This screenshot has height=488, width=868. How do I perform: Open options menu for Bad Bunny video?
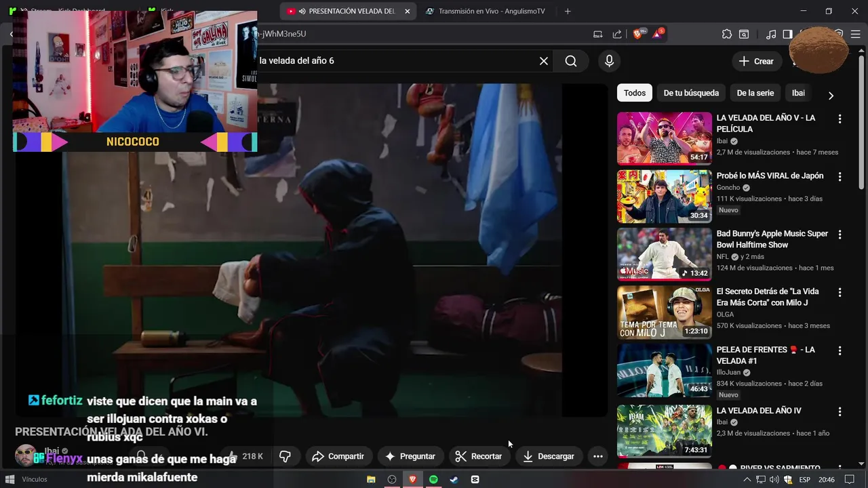(x=840, y=235)
